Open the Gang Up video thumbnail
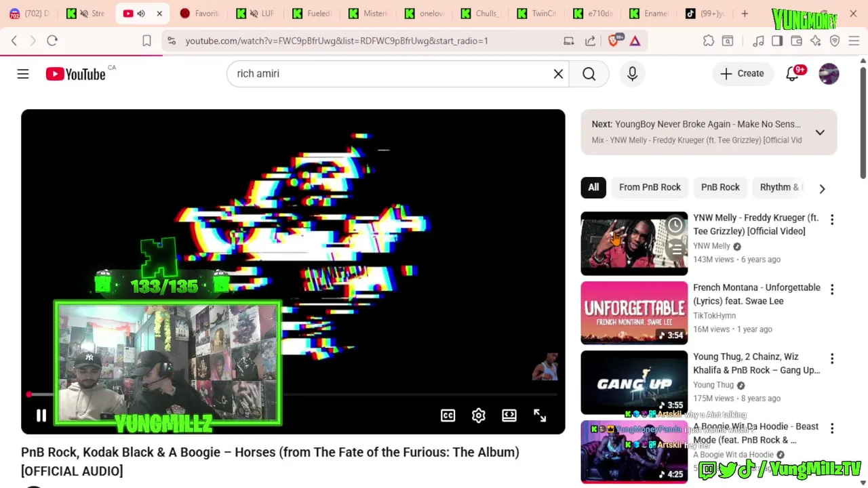The width and height of the screenshot is (868, 488). [x=634, y=382]
